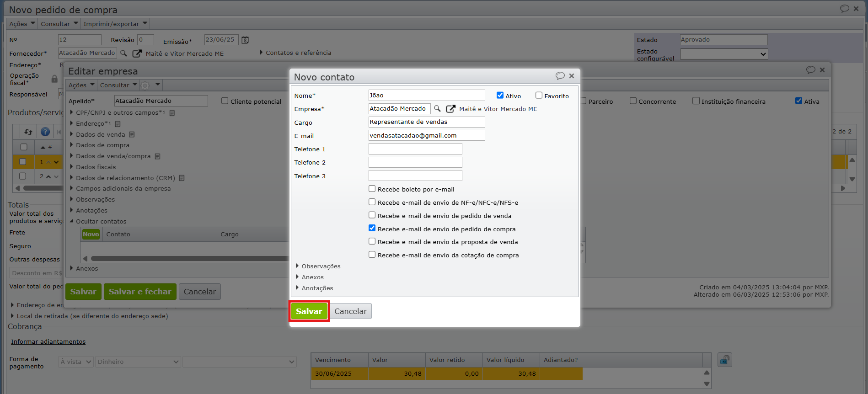Image resolution: width=868 pixels, height=394 pixels.
Task: Open Fornecedor record external link icon
Action: [x=137, y=53]
